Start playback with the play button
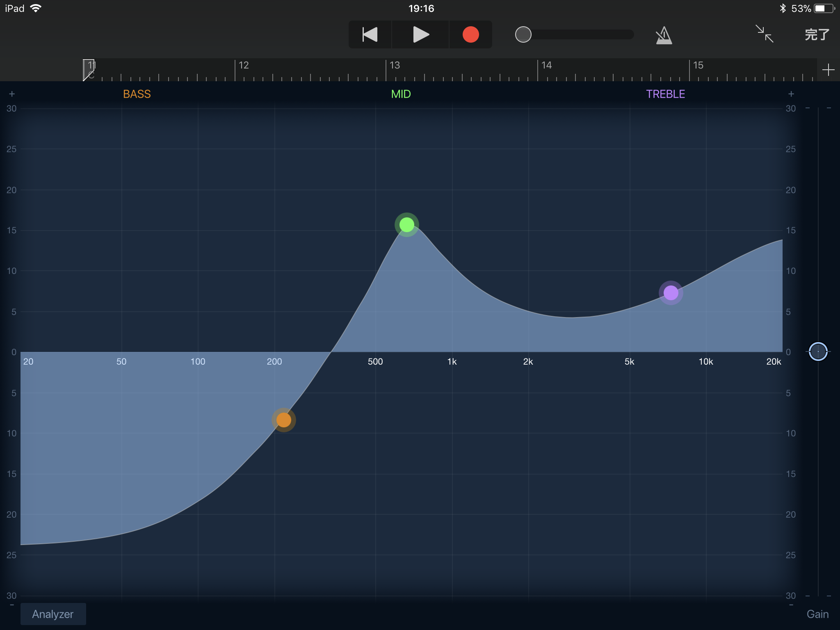 [x=420, y=34]
